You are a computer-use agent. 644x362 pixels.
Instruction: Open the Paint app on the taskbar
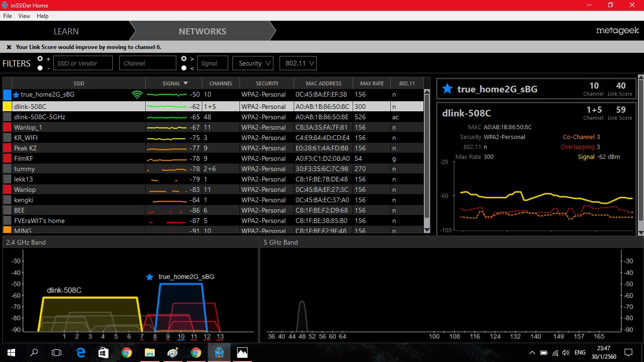[x=173, y=352]
